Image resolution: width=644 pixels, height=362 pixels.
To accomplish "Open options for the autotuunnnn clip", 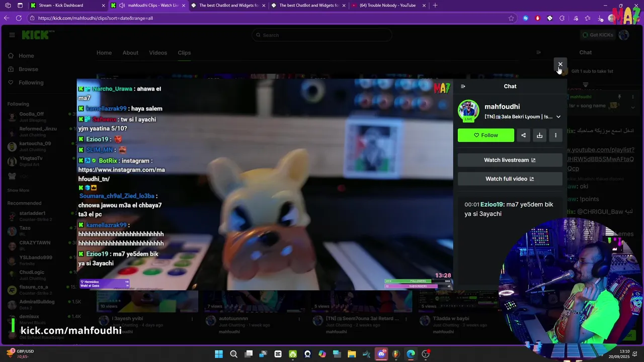I will tap(299, 319).
